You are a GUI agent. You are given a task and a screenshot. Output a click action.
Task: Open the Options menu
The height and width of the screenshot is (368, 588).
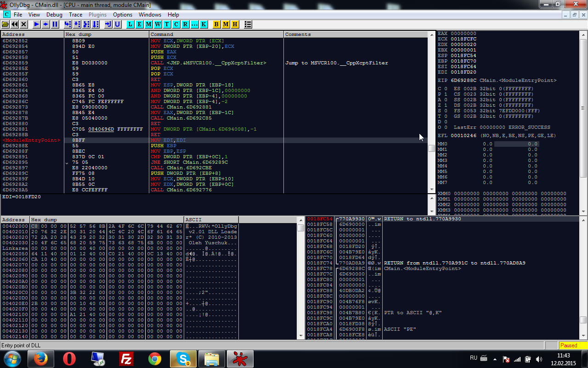[x=123, y=15]
